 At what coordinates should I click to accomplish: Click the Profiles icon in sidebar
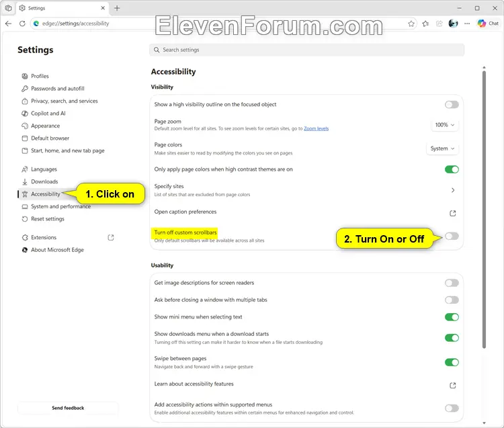[25, 76]
